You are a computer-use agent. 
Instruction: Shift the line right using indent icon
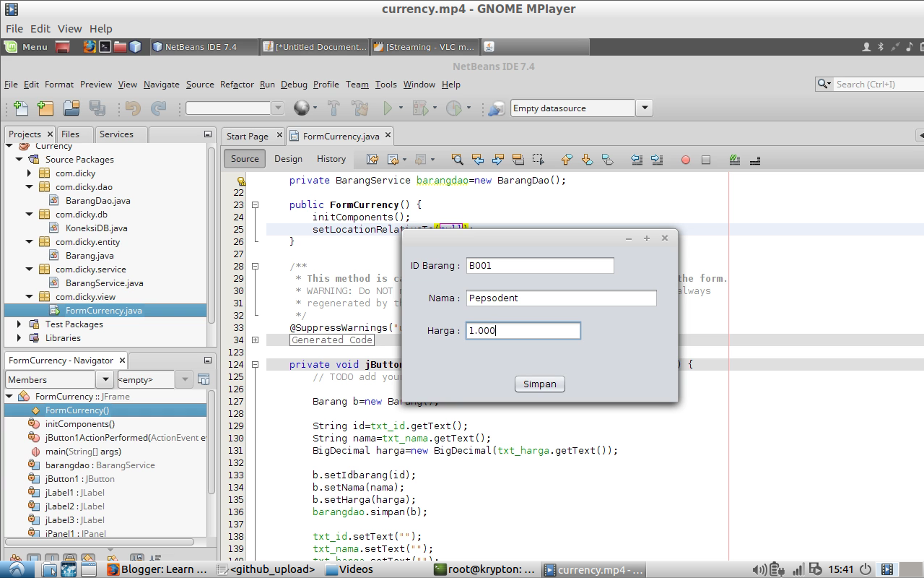click(x=655, y=159)
